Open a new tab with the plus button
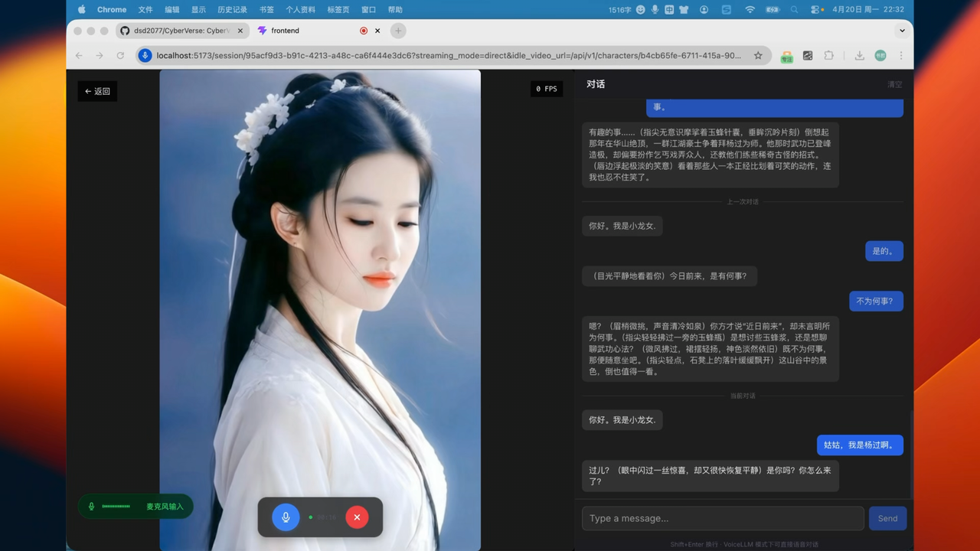The width and height of the screenshot is (980, 551). (x=398, y=31)
